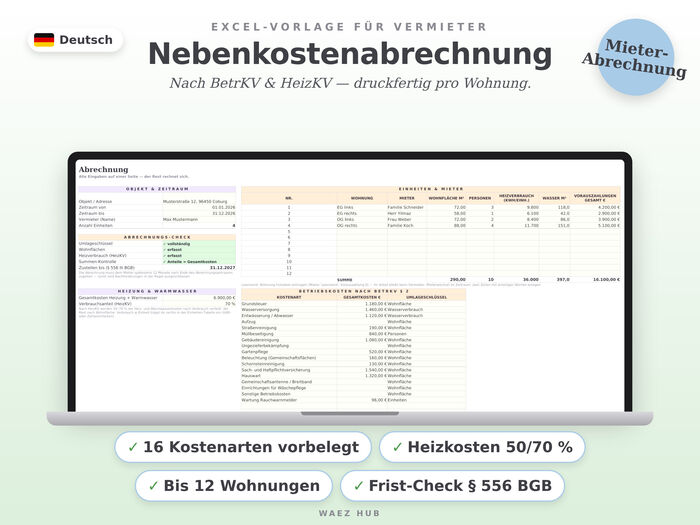Click the 'Heizkosten 50/70 %' pill

[x=482, y=447]
